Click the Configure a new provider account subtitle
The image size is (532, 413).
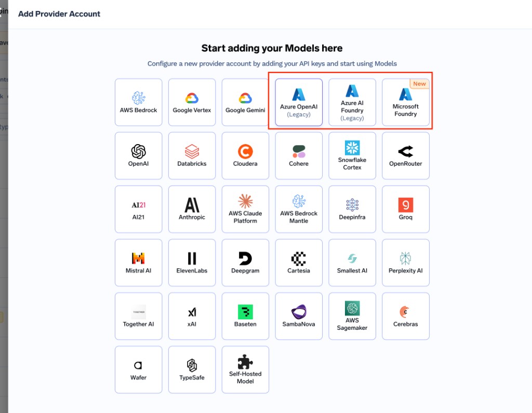pos(272,63)
